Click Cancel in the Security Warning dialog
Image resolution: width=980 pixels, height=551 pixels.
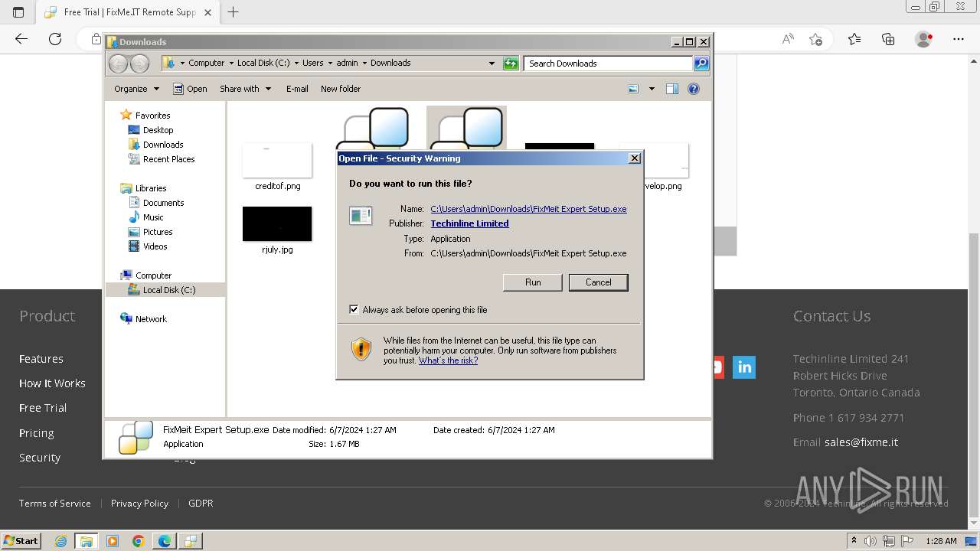point(598,282)
